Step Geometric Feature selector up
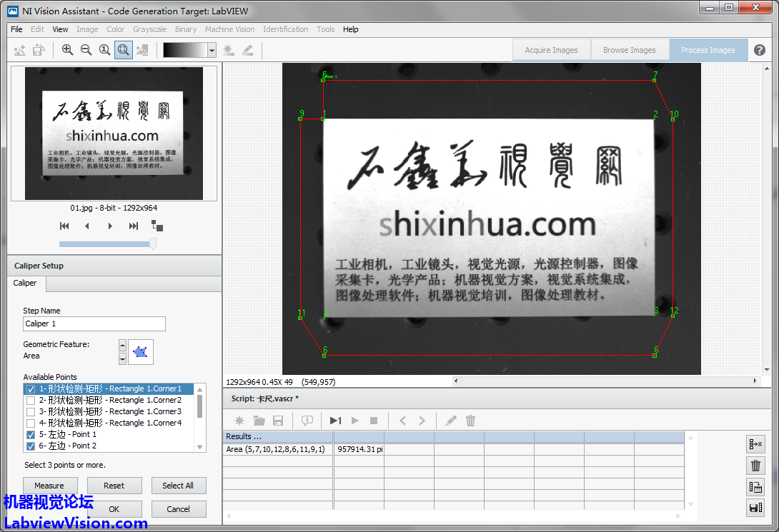 point(122,346)
